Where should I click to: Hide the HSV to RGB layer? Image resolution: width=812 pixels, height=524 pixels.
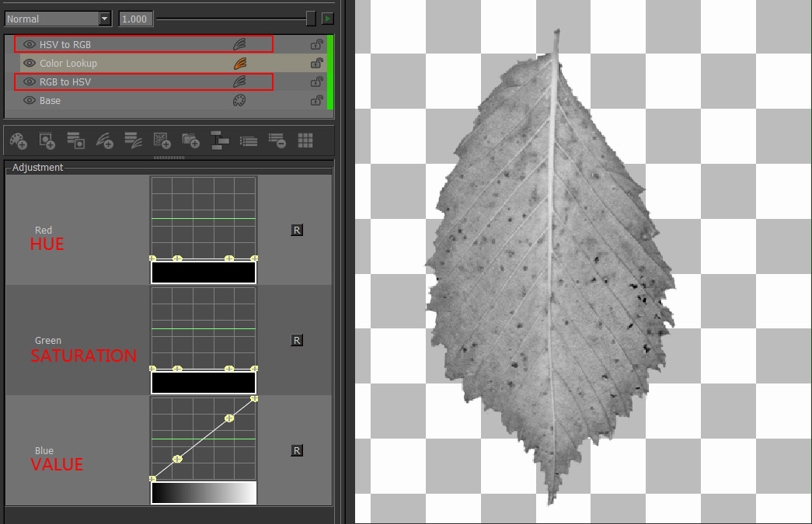[30, 44]
